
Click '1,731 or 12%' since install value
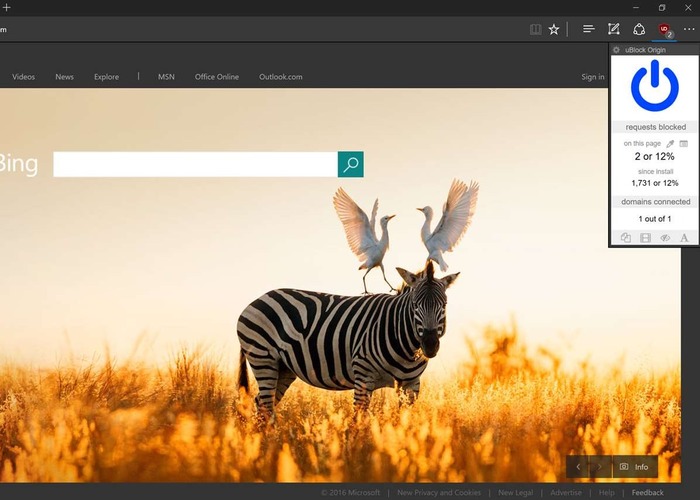pos(655,183)
